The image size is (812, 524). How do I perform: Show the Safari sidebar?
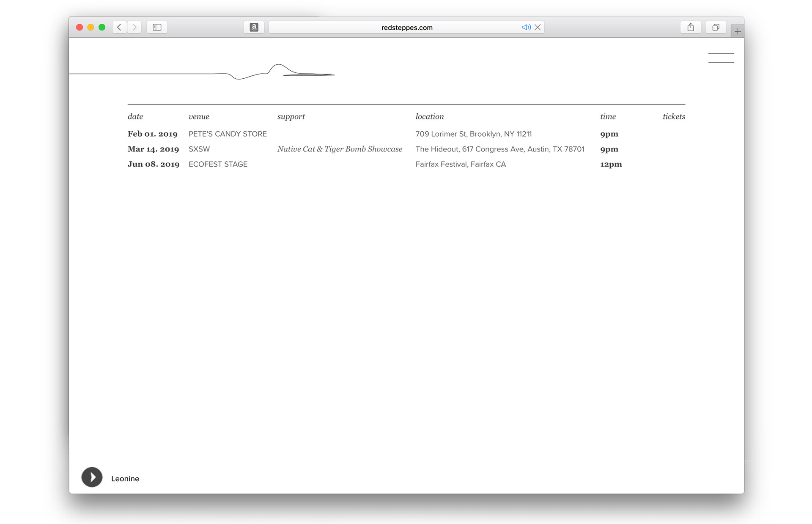tap(157, 27)
